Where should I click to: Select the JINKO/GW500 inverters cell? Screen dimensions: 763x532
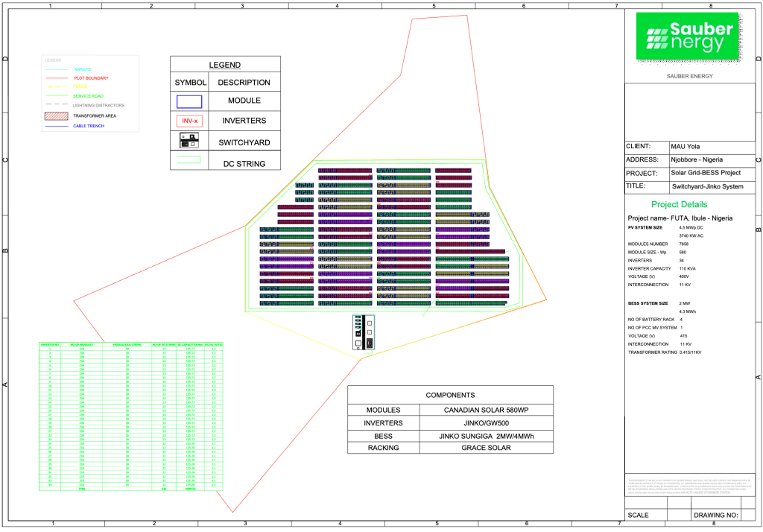point(487,422)
